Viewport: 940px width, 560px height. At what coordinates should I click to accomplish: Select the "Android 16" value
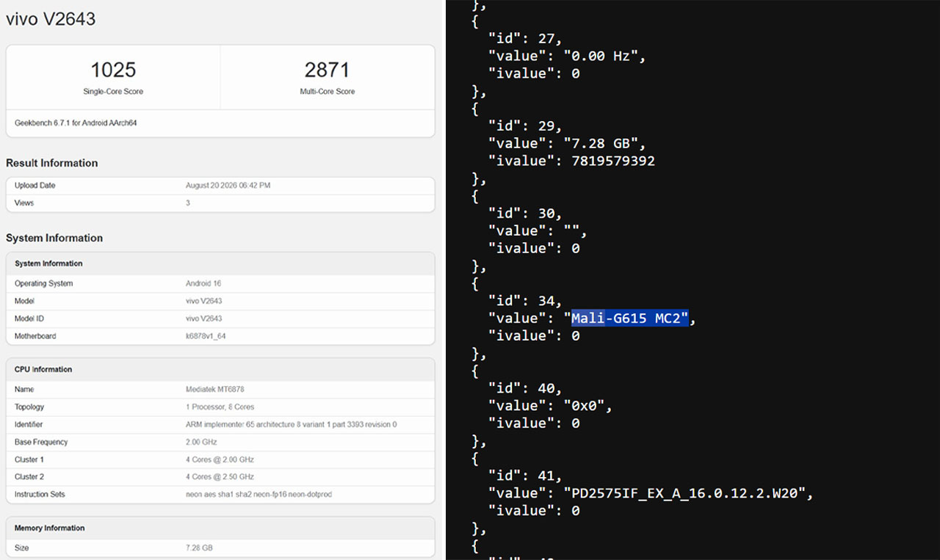tap(203, 283)
